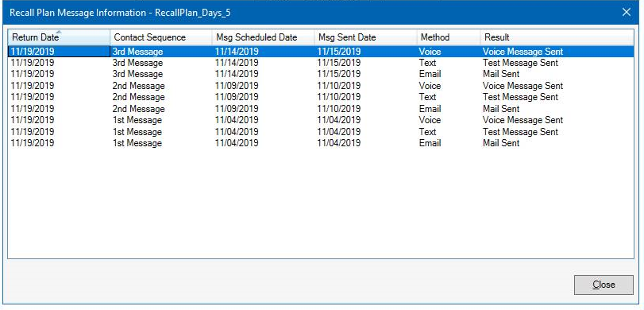Select the 2nd Message Voice row
Image resolution: width=644 pixels, height=310 pixels.
pyautogui.click(x=320, y=86)
